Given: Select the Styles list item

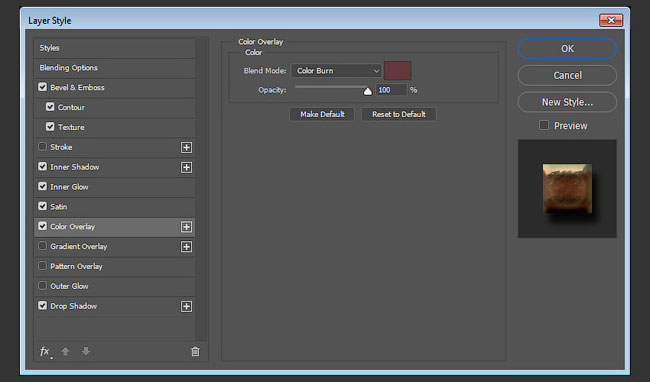Looking at the screenshot, I should click(114, 48).
